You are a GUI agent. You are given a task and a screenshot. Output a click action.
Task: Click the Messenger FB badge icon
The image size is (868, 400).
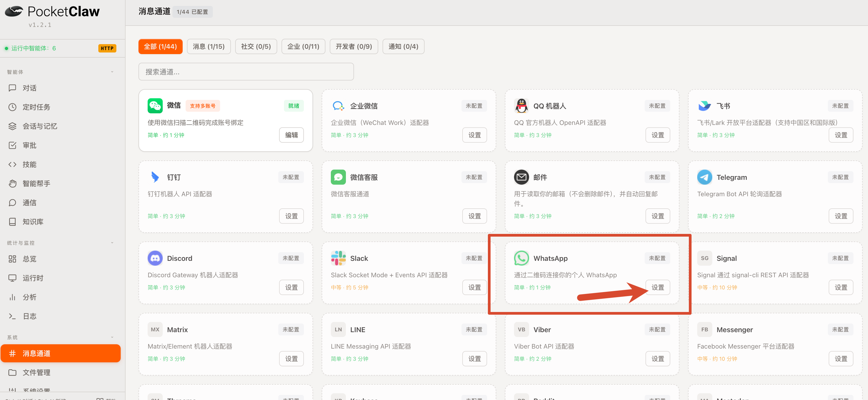pos(704,330)
